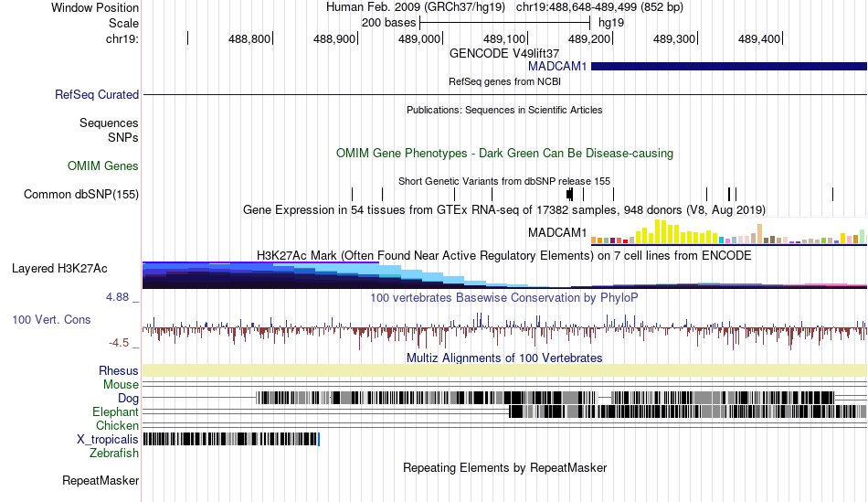868x502 pixels.
Task: Click the Rhesus alignment row label
Action: click(119, 370)
